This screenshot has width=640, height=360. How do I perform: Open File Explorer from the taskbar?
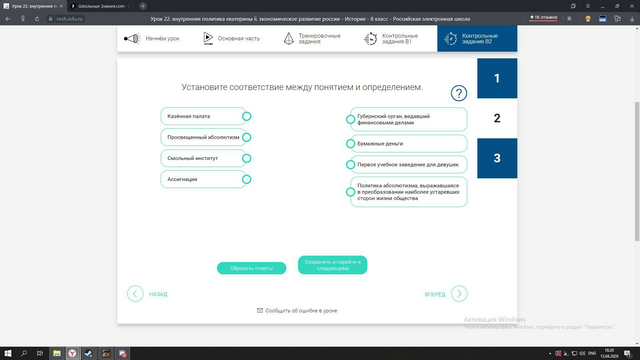57,353
